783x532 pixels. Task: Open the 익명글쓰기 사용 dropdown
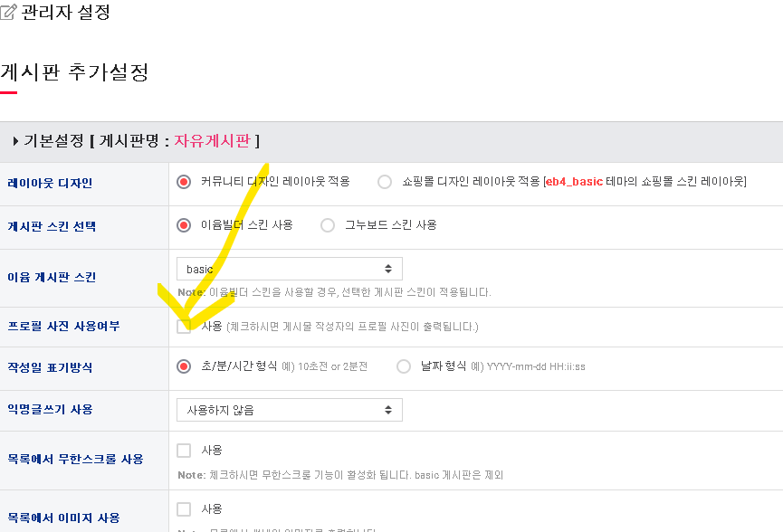[x=290, y=410]
